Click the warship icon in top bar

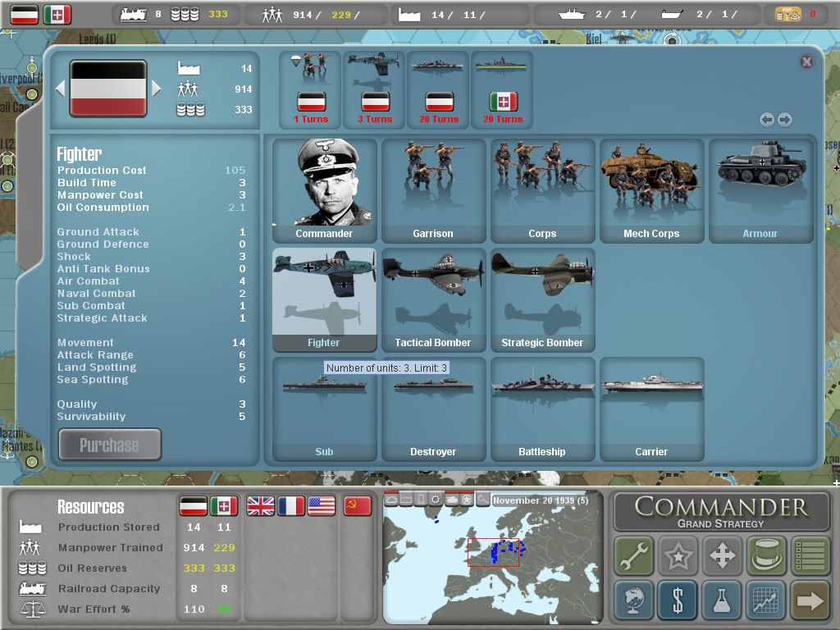(x=572, y=15)
